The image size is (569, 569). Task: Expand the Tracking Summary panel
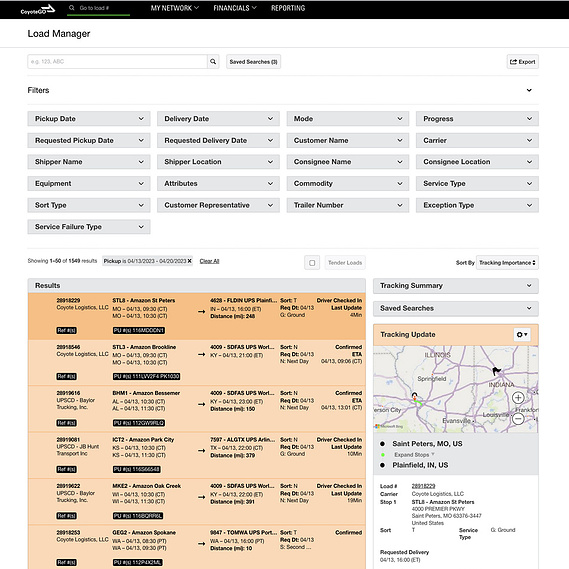(456, 286)
